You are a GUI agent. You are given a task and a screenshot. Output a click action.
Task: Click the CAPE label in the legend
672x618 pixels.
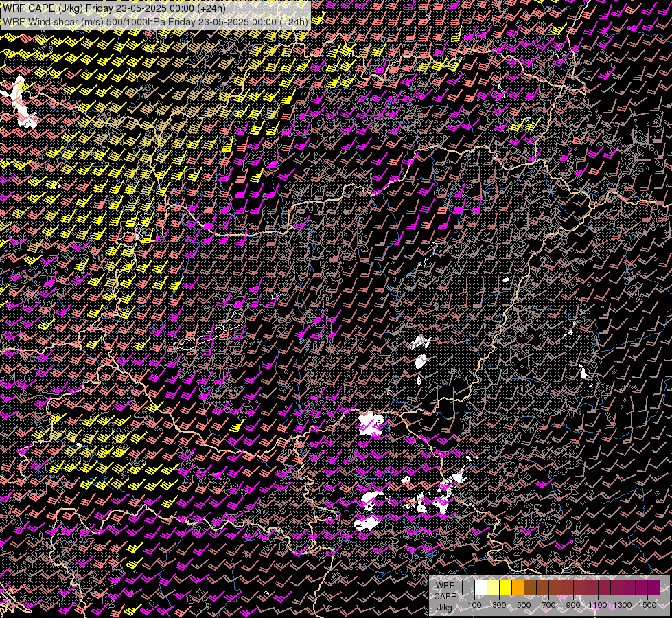(x=445, y=596)
